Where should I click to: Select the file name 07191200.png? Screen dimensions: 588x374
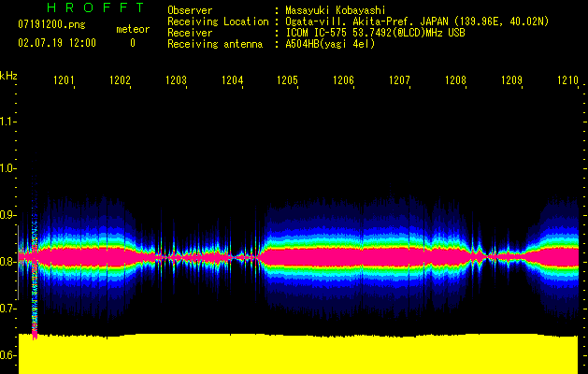[51, 24]
